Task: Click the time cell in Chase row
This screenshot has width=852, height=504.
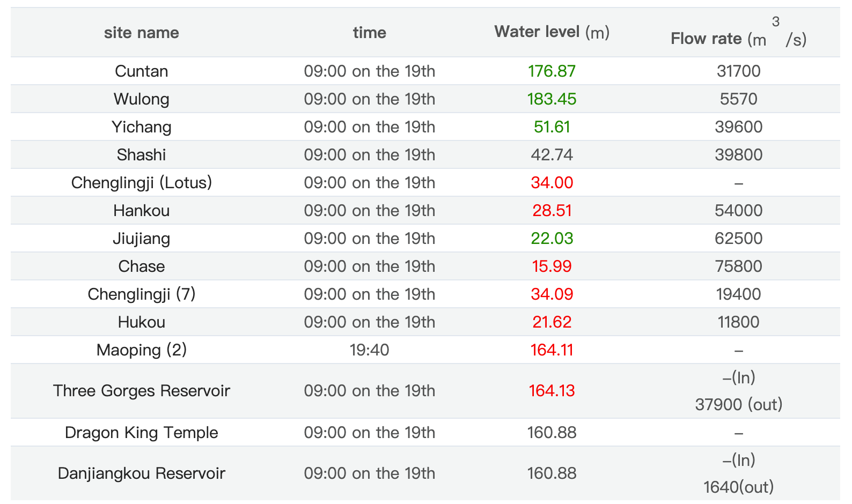Action: 370,266
